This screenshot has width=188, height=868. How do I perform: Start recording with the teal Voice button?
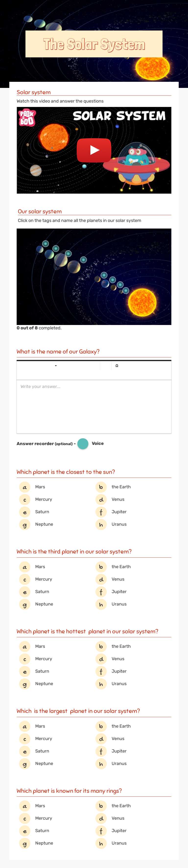click(83, 444)
